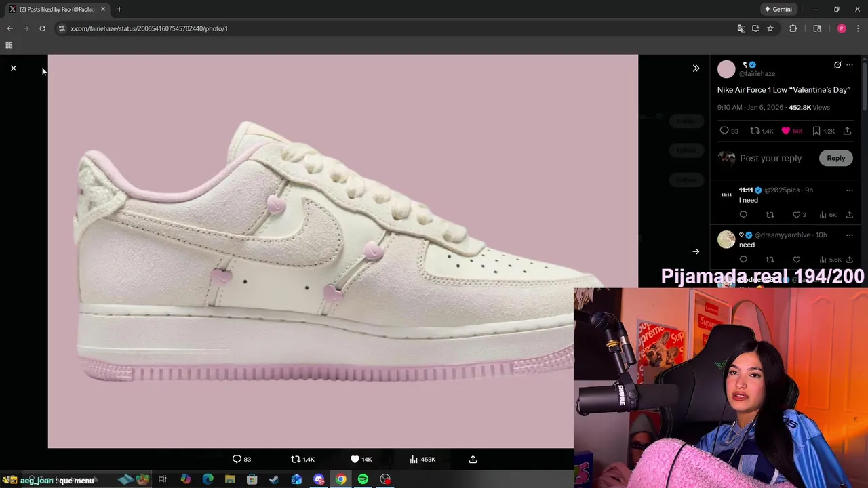Open more options on @dreamyyarchive reply
Screen dimensions: 868x488
(850, 235)
